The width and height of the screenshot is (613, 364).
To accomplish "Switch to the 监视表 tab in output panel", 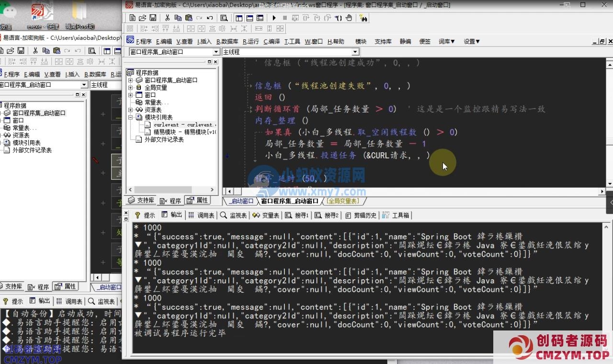I will coord(234,216).
